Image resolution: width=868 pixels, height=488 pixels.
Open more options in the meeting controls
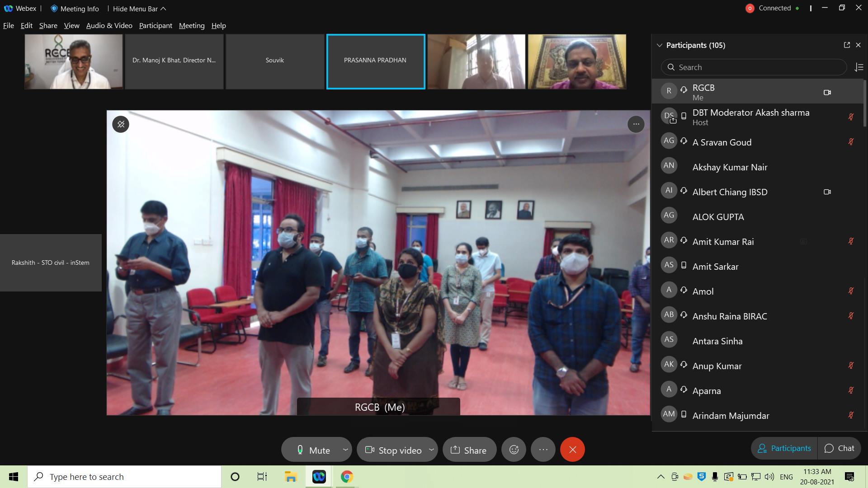[x=543, y=450]
